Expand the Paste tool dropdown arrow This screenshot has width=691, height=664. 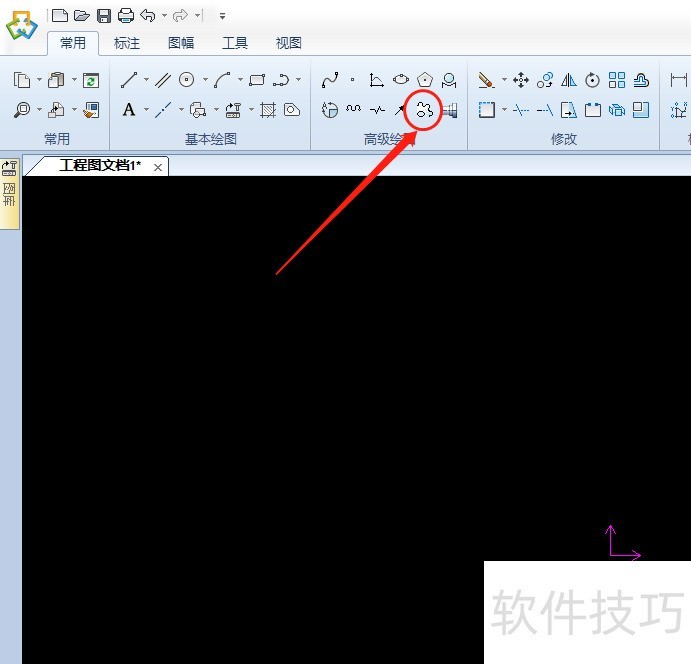click(x=74, y=80)
